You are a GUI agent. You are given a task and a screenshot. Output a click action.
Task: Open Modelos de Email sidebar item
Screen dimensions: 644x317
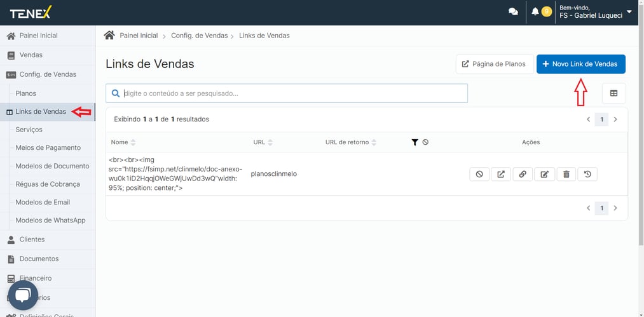pyautogui.click(x=43, y=202)
